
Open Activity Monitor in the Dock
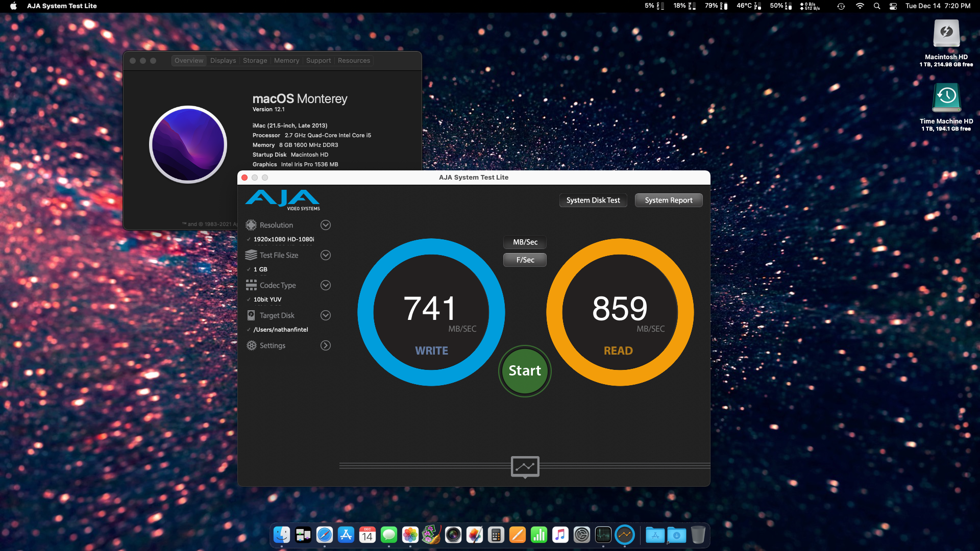(603, 535)
